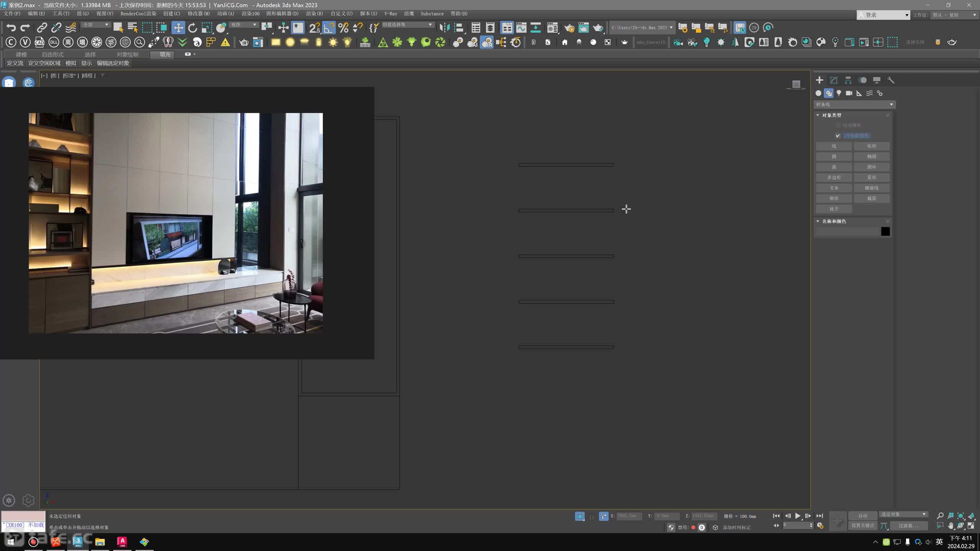Click the Play Animation button
The image size is (980, 551).
(x=798, y=516)
